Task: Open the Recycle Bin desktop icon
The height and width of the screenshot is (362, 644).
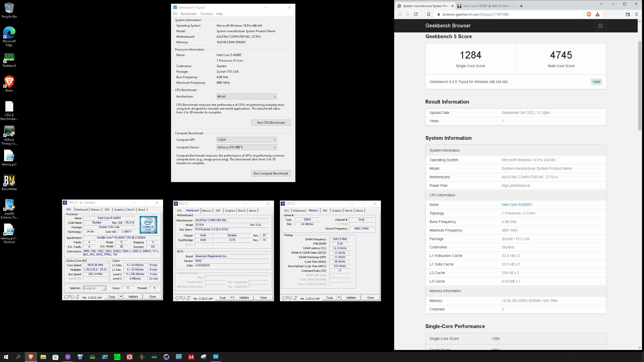Action: tap(9, 11)
